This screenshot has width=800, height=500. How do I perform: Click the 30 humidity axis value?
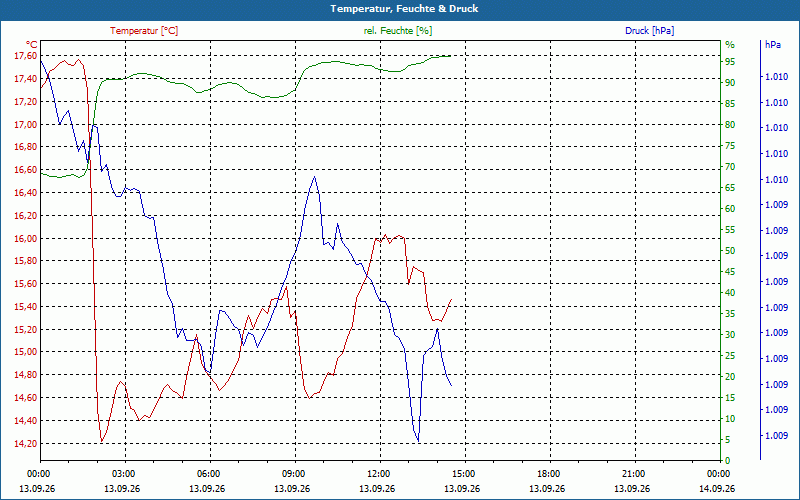tap(730, 335)
